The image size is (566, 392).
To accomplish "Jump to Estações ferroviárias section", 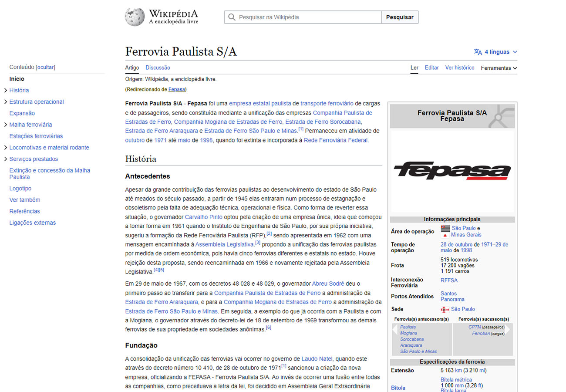I will pos(36,136).
